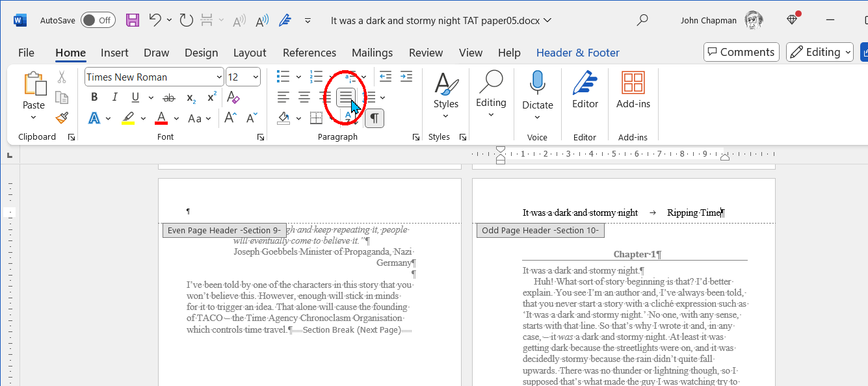Apply the red font color swatch
Screen dimensions: 868x386
(161, 118)
